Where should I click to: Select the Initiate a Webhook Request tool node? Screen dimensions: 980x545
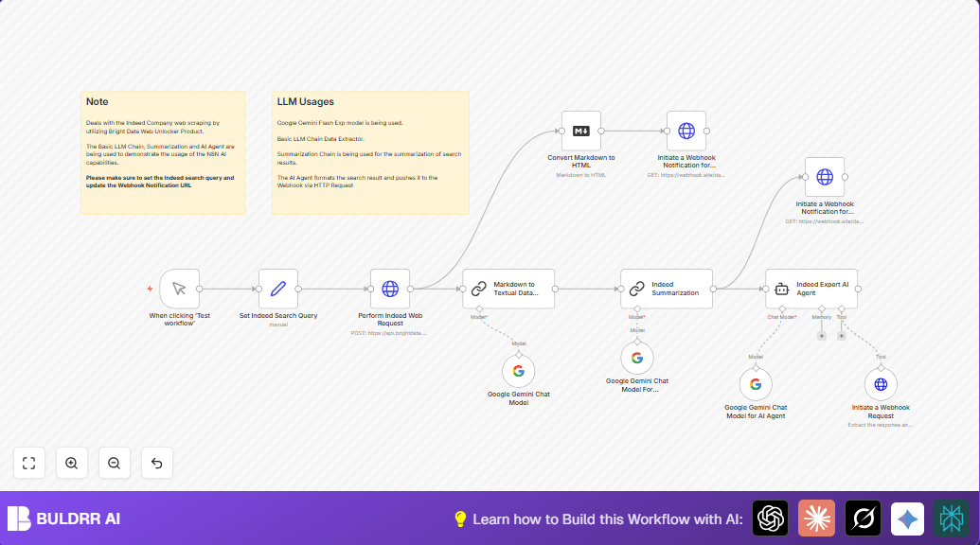coord(881,384)
